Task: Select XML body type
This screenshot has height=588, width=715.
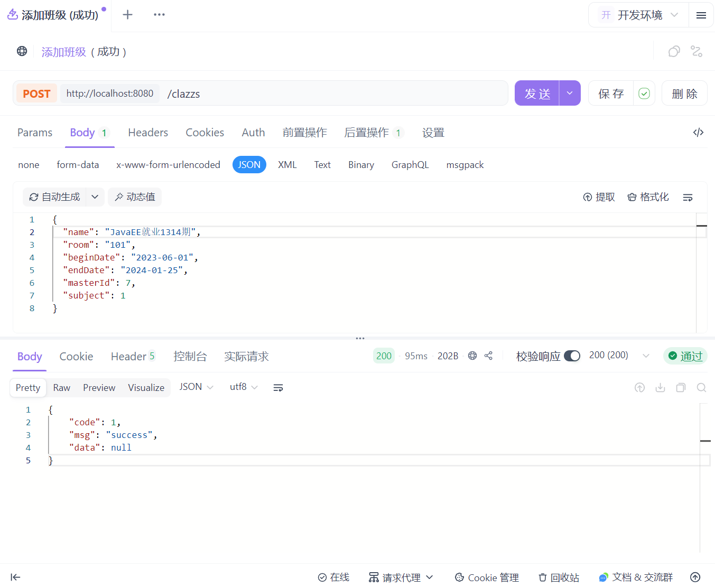Action: point(287,165)
